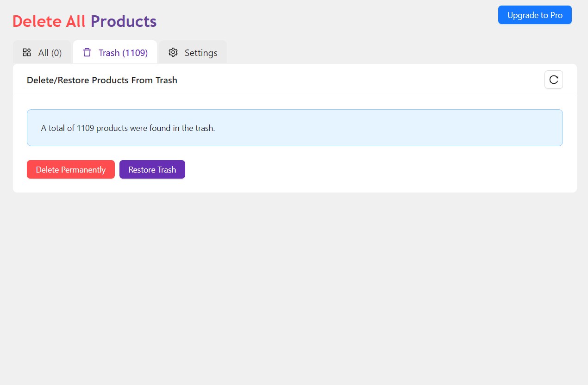Click the word "Pro" on the upgrade button
The height and width of the screenshot is (385, 588).
pyautogui.click(x=557, y=15)
